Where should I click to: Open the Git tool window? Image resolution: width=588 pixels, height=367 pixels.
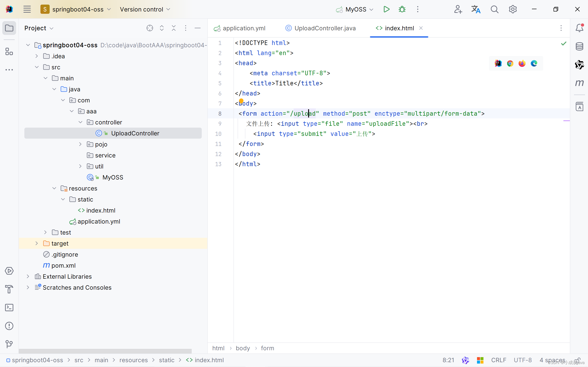(x=9, y=344)
